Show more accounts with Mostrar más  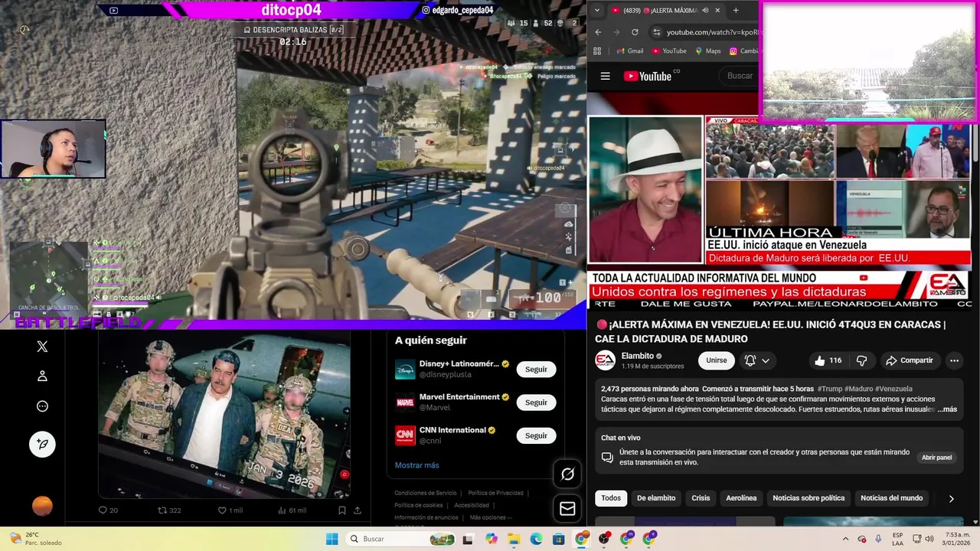416,465
